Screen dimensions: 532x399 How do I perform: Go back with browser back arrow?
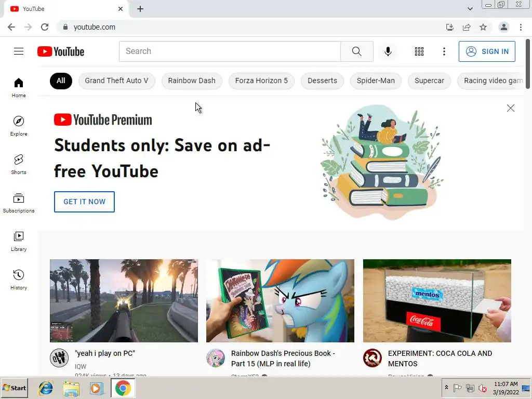click(x=11, y=27)
